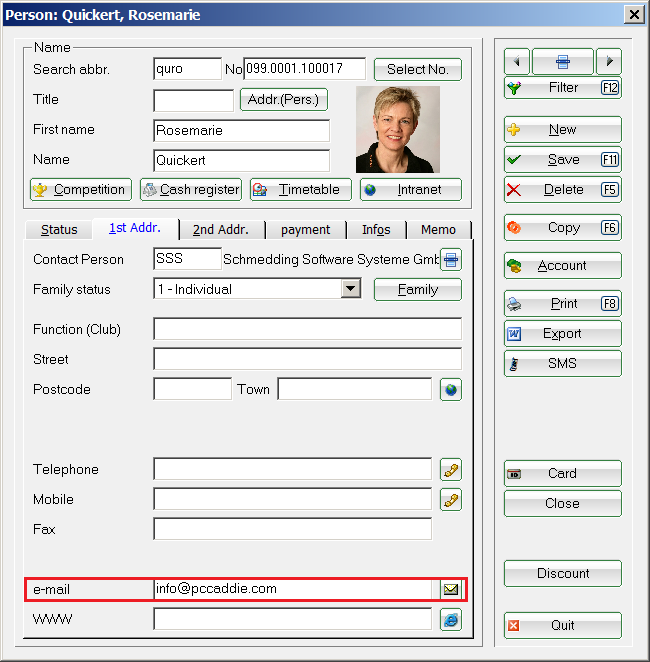Close the Person window with X

point(634,15)
